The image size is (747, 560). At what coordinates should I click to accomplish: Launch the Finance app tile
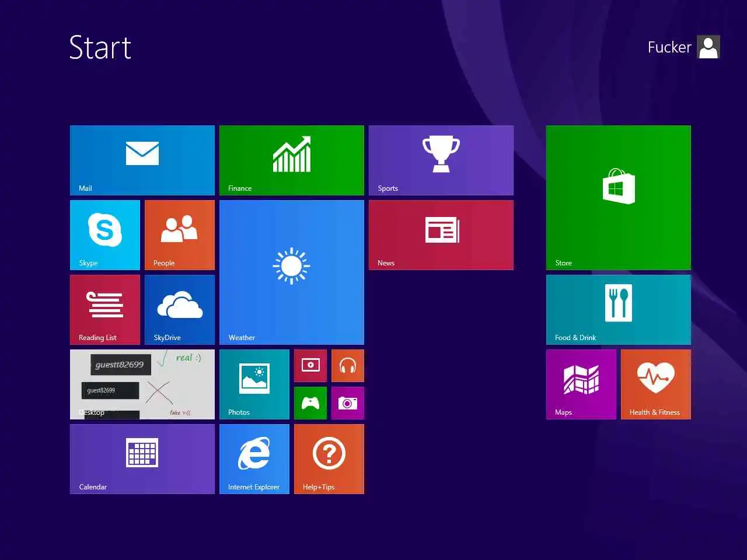292,160
